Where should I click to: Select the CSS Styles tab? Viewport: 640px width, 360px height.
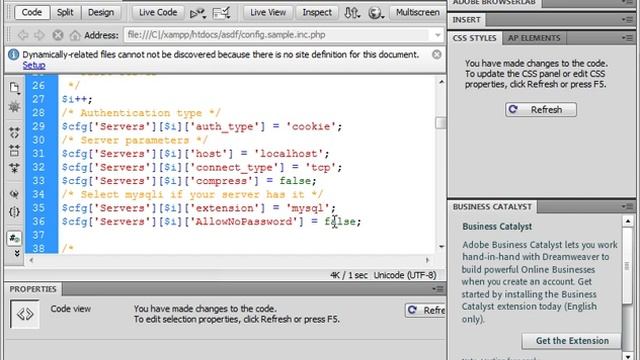point(474,38)
